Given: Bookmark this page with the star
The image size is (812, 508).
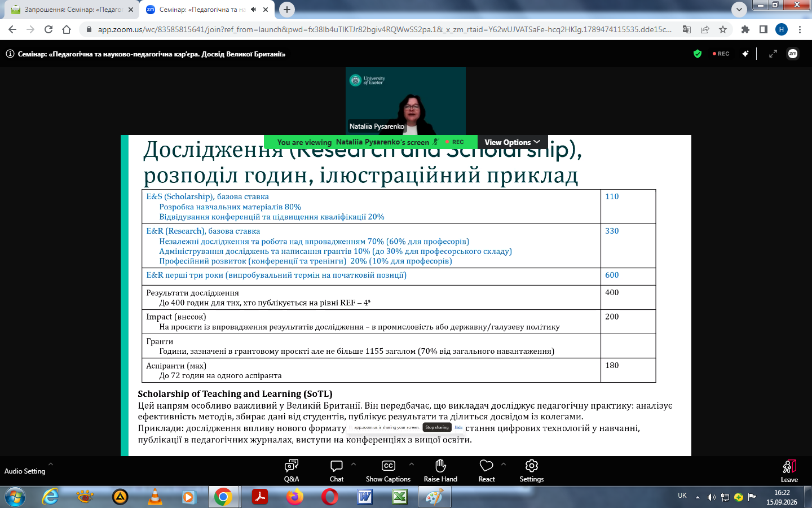Looking at the screenshot, I should click(x=723, y=29).
